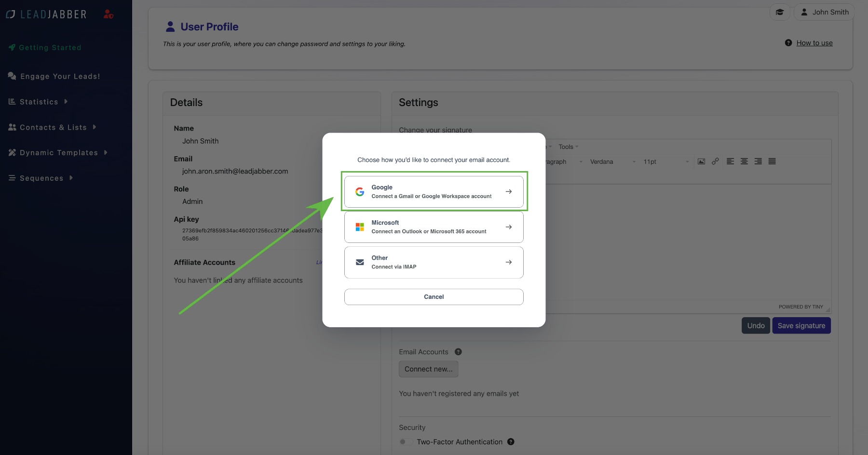Choose Microsoft Outlook connection option
Viewport: 868px width, 455px height.
(x=434, y=227)
